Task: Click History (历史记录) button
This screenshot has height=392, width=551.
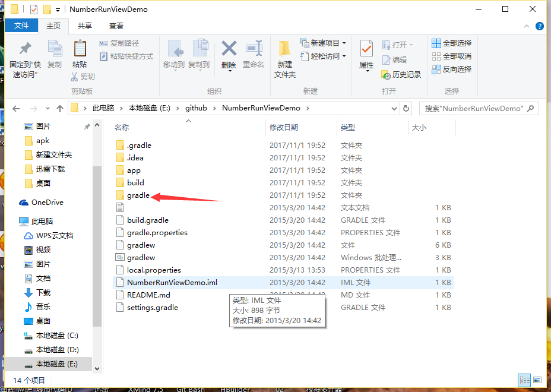Action: (401, 74)
